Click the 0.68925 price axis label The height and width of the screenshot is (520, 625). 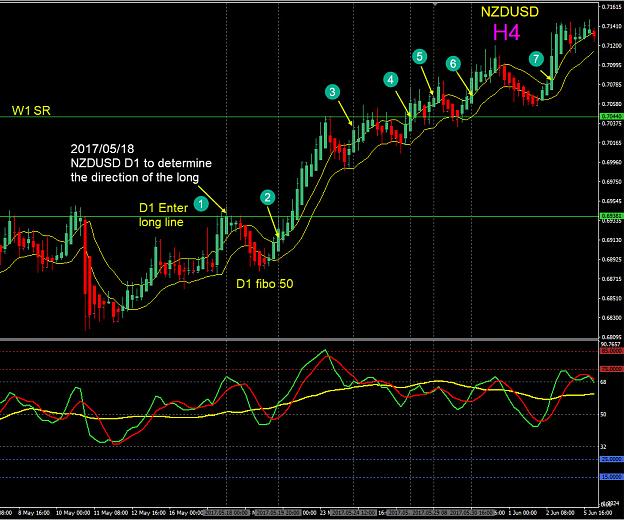611,259
